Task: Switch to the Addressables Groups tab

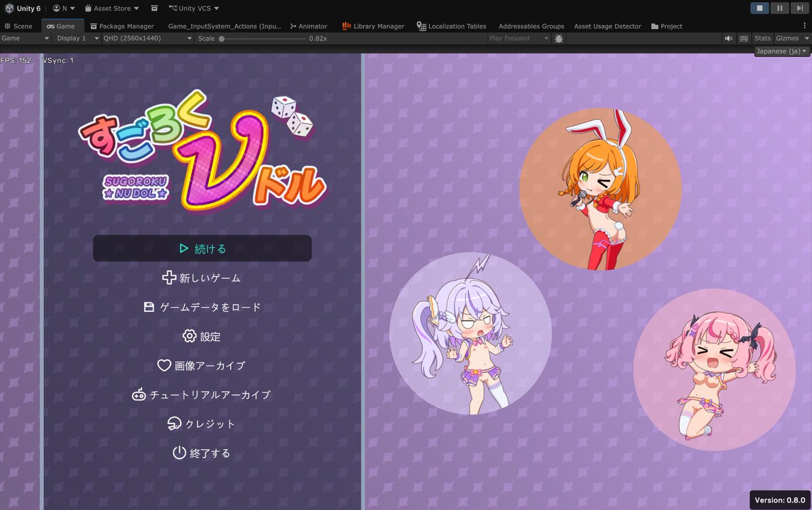Action: point(531,26)
